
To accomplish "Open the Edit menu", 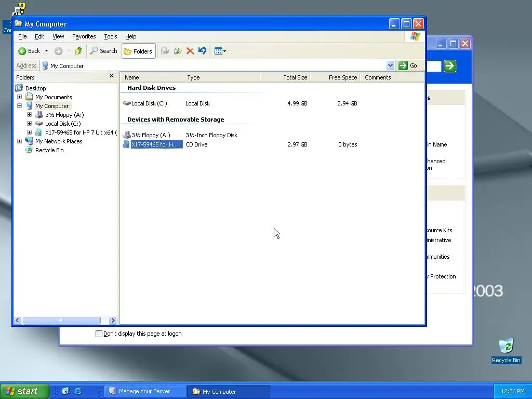I will (39, 36).
